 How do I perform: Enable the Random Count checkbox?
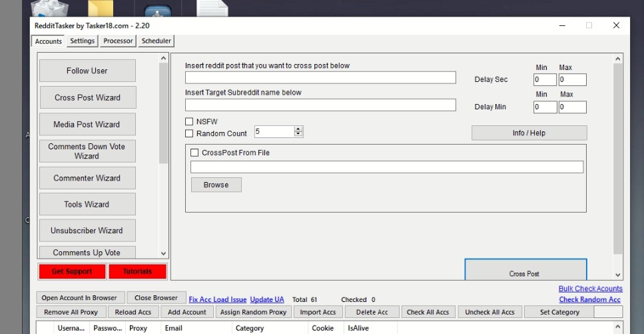coord(189,134)
